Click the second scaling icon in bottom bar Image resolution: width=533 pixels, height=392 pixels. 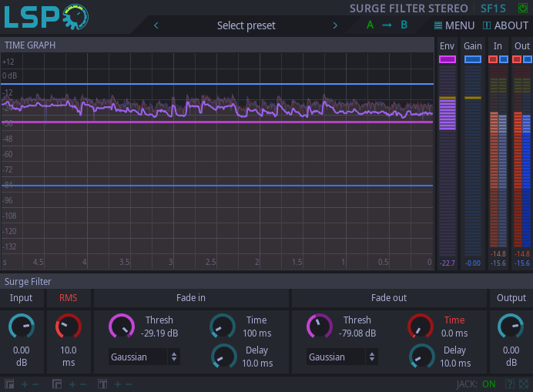point(57,384)
